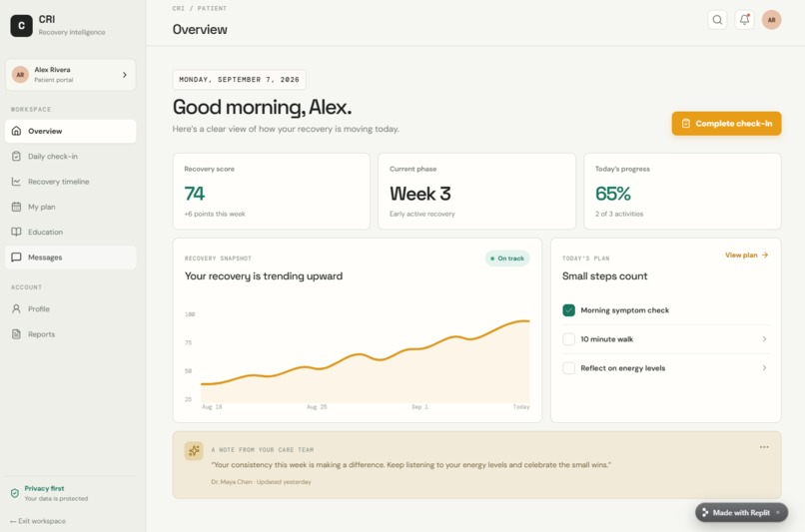Navigate to My plan
805x532 pixels.
tap(70, 207)
